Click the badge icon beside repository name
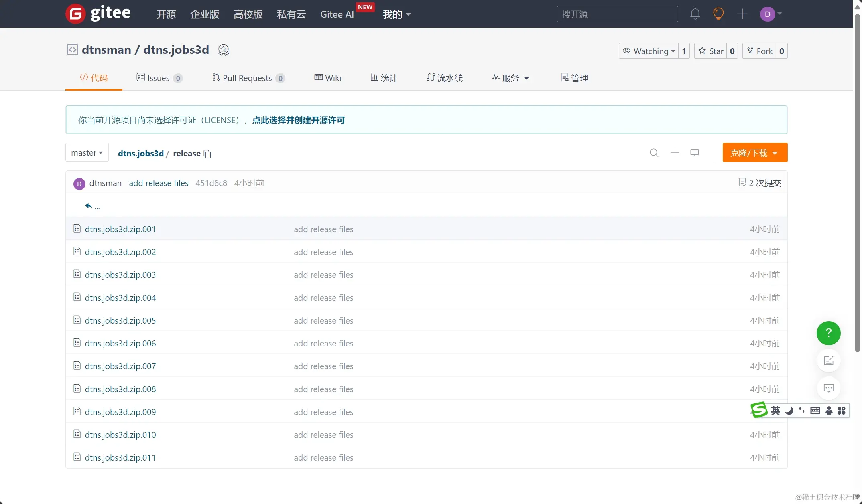This screenshot has width=862, height=504. click(x=224, y=50)
